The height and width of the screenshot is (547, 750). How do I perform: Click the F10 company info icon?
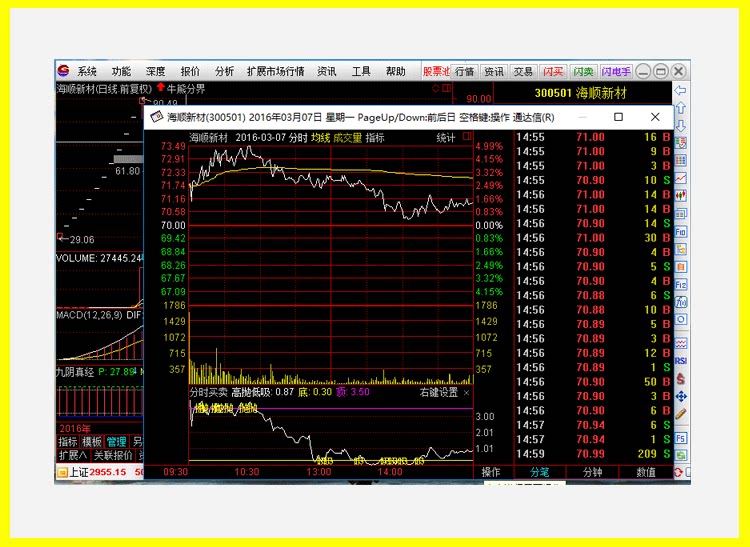[681, 232]
